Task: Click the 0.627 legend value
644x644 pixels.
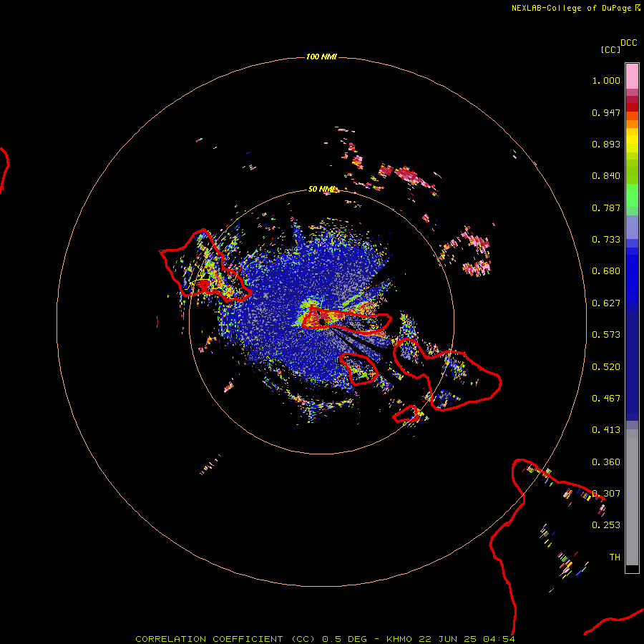Action: click(606, 303)
